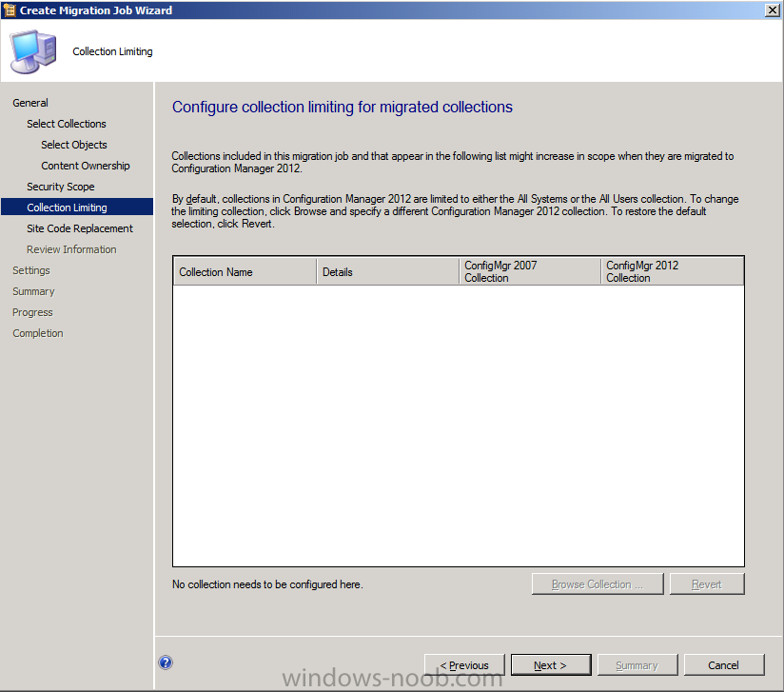Select the Settings step in sidebar
This screenshot has height=692, width=784.
(31, 270)
